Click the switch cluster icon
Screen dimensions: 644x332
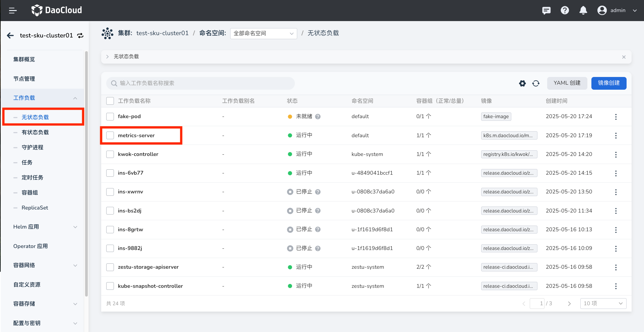(80, 35)
